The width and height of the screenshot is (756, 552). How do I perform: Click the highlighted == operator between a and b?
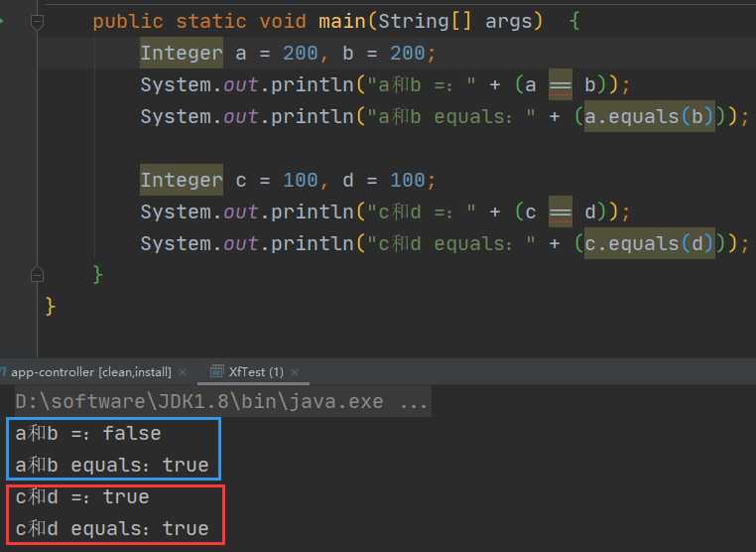pos(560,84)
